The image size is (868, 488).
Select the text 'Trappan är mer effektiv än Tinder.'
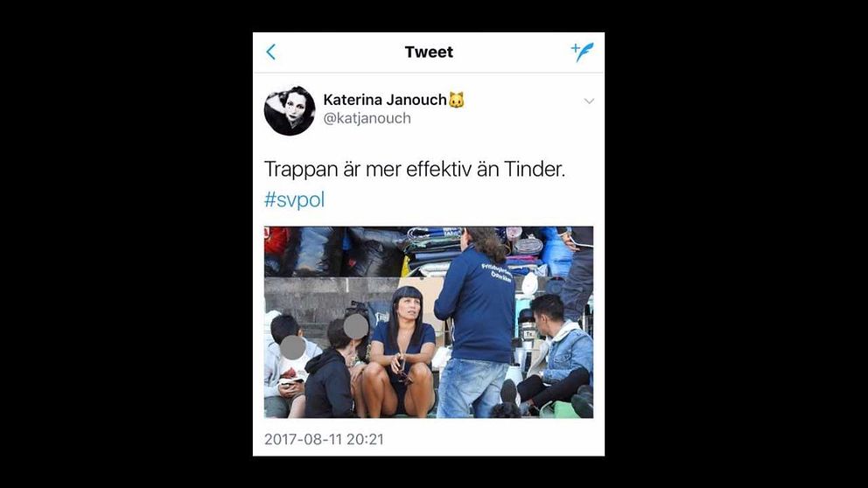(x=415, y=170)
